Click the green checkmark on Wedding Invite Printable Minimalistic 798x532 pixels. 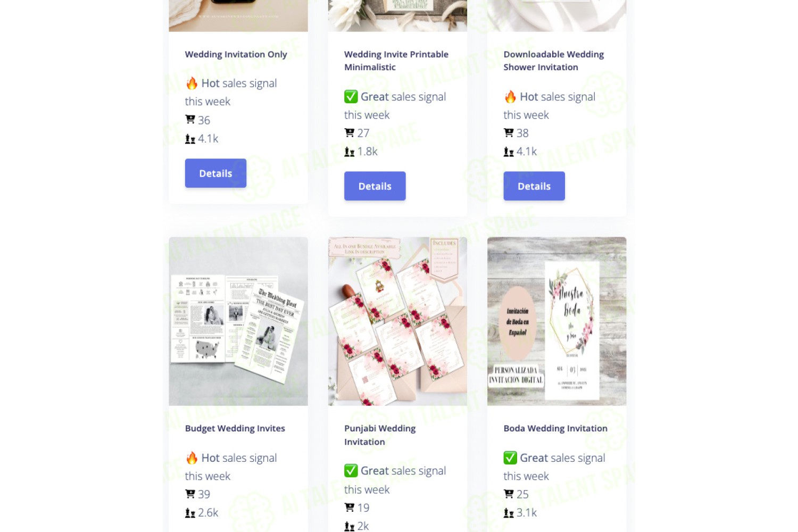(351, 97)
